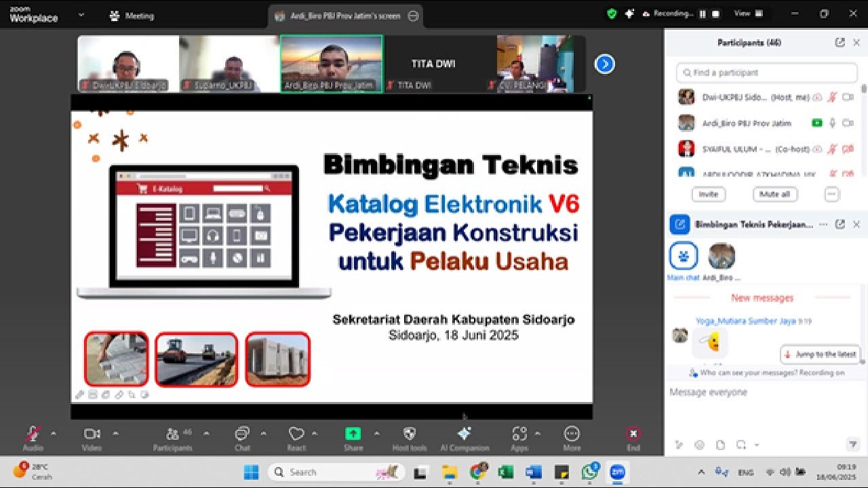Open the AI Companion sparkle icon
The height and width of the screenshot is (488, 868).
pyautogui.click(x=465, y=434)
